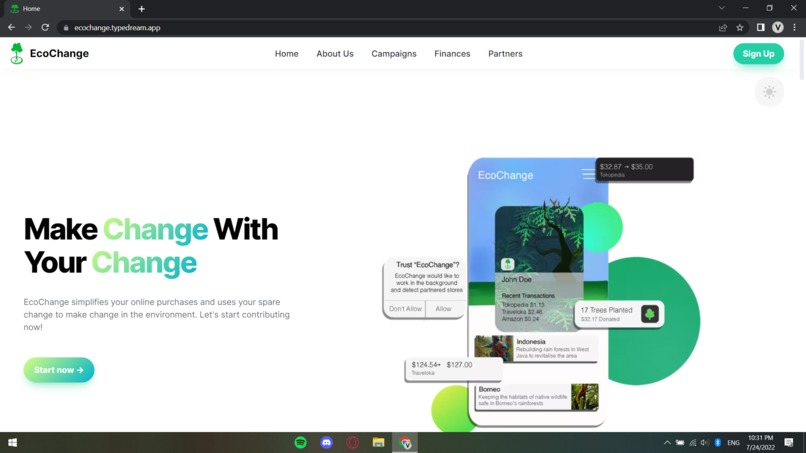This screenshot has height=453, width=806.
Task: Open the Finances nav link
Action: click(452, 53)
